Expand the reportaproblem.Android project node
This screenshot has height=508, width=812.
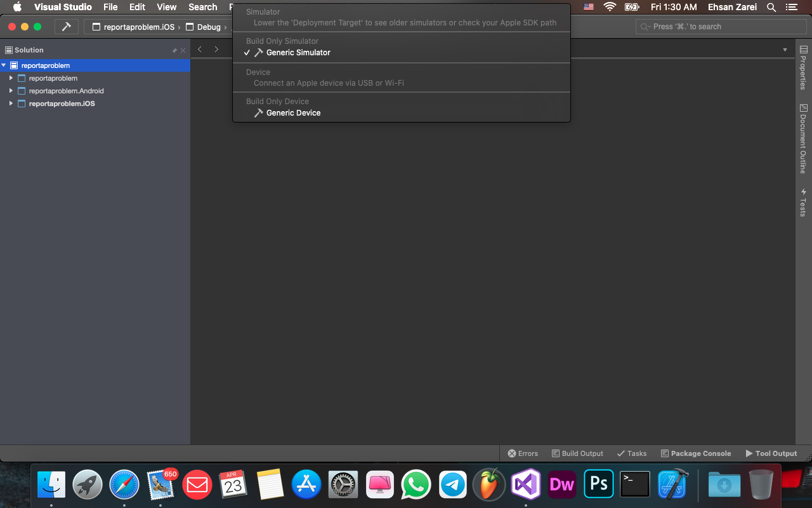(x=10, y=91)
